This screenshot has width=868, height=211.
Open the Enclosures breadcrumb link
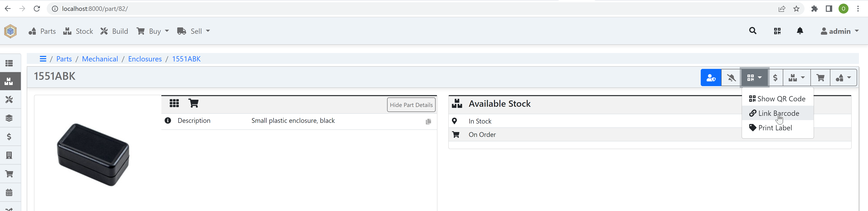pos(145,59)
